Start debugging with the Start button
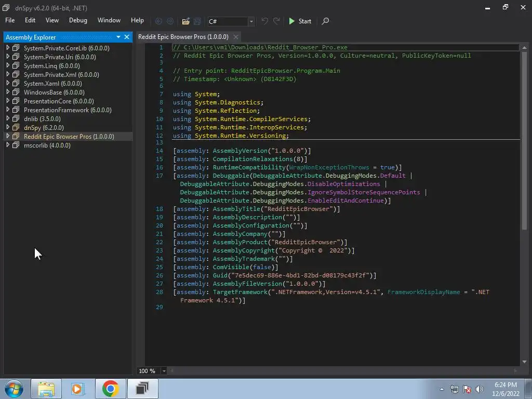This screenshot has height=399, width=532. (x=300, y=21)
